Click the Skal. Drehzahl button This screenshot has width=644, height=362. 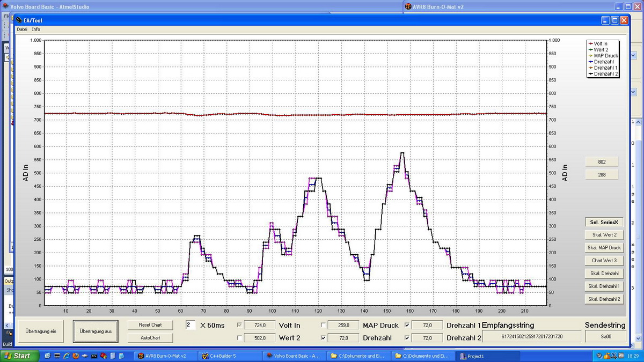[604, 274]
